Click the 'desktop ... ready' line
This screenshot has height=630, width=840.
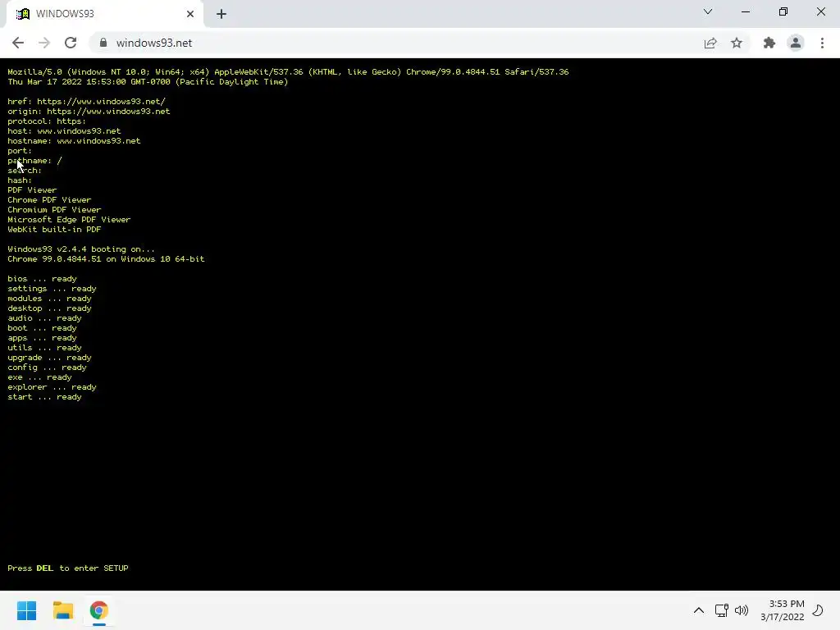point(49,308)
